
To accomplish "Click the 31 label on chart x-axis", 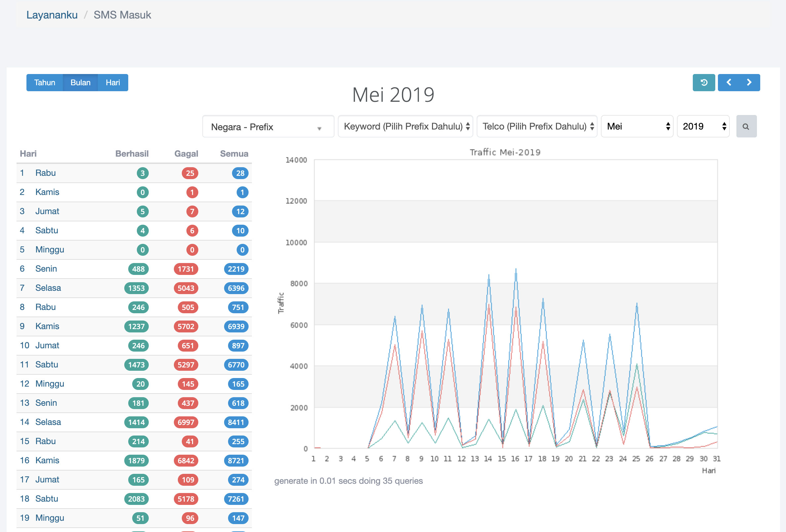I will [717, 459].
